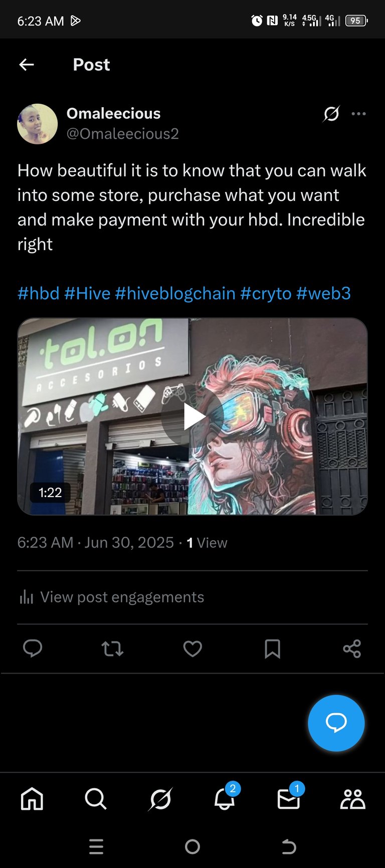Open the Search tab
385x868 pixels.
click(96, 799)
